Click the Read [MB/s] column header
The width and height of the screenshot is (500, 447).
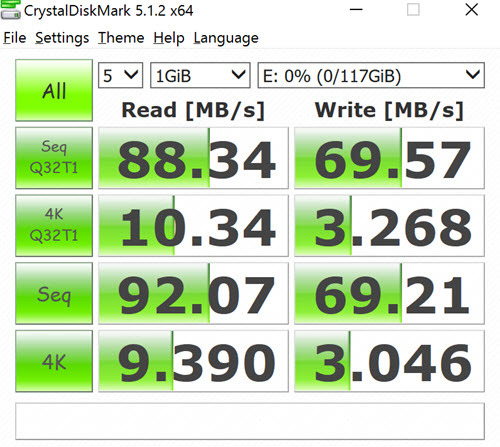[x=193, y=110]
